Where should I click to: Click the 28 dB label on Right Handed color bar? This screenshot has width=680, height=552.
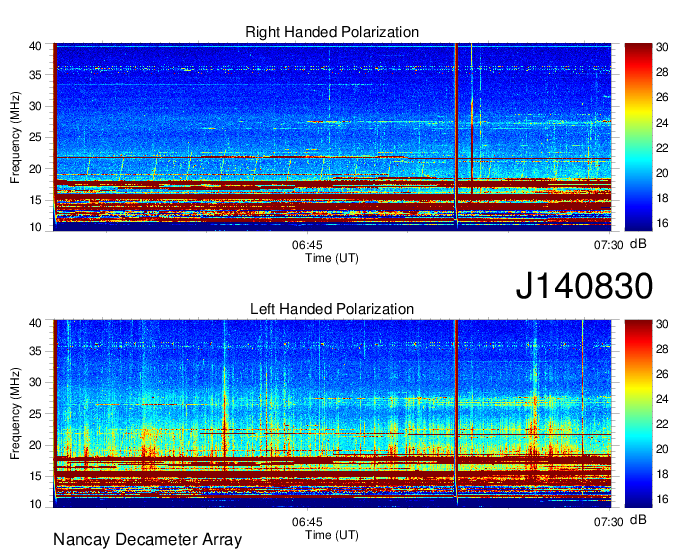tap(662, 72)
